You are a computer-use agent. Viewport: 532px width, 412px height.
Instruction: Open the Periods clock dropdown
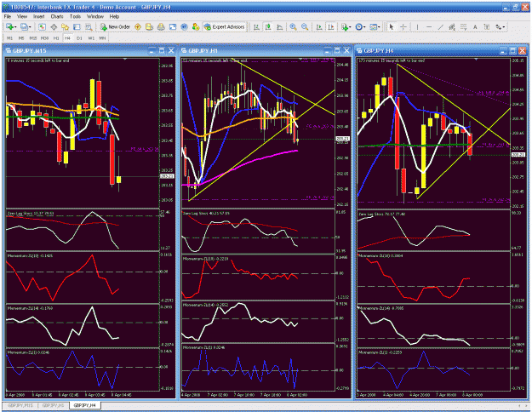coord(360,26)
